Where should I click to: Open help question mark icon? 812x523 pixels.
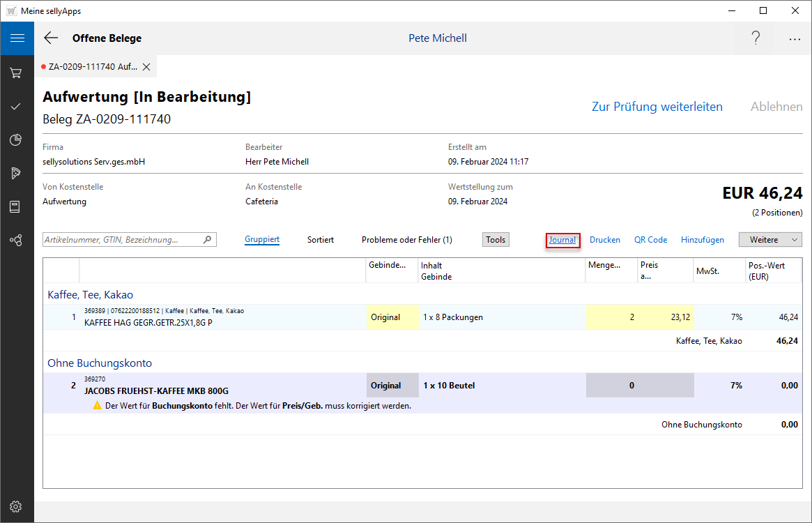point(756,38)
